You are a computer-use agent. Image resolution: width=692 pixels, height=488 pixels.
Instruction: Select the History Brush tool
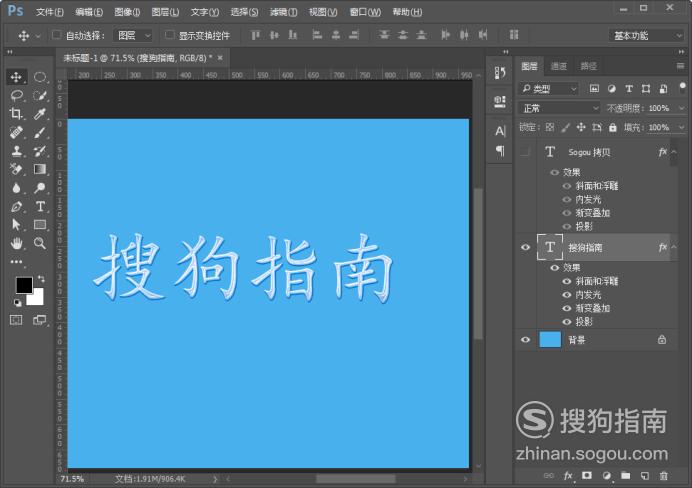[x=40, y=151]
